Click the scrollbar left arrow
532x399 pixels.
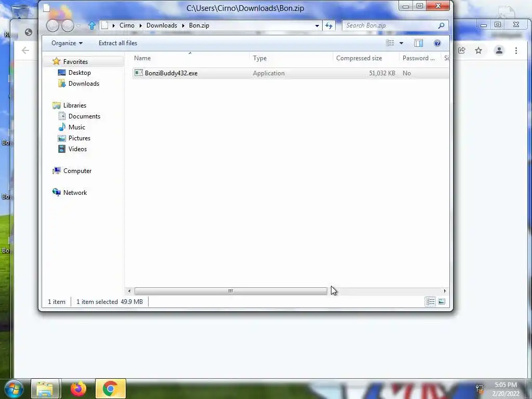(x=129, y=291)
